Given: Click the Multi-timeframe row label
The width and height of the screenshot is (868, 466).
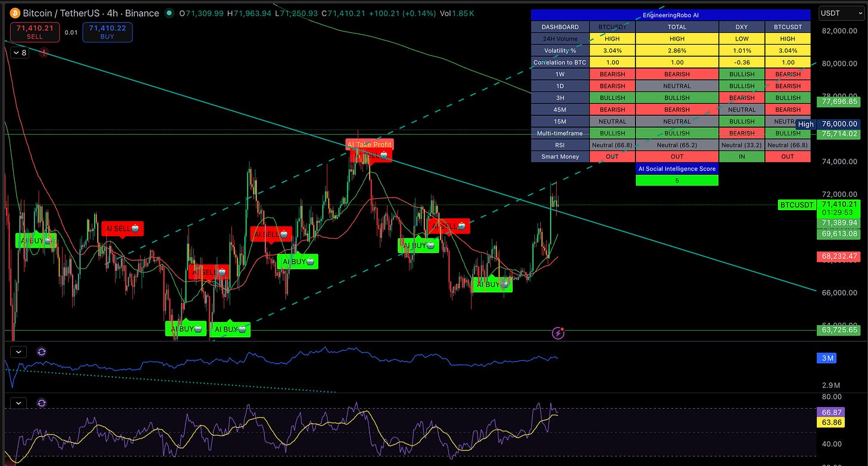Looking at the screenshot, I should 560,133.
